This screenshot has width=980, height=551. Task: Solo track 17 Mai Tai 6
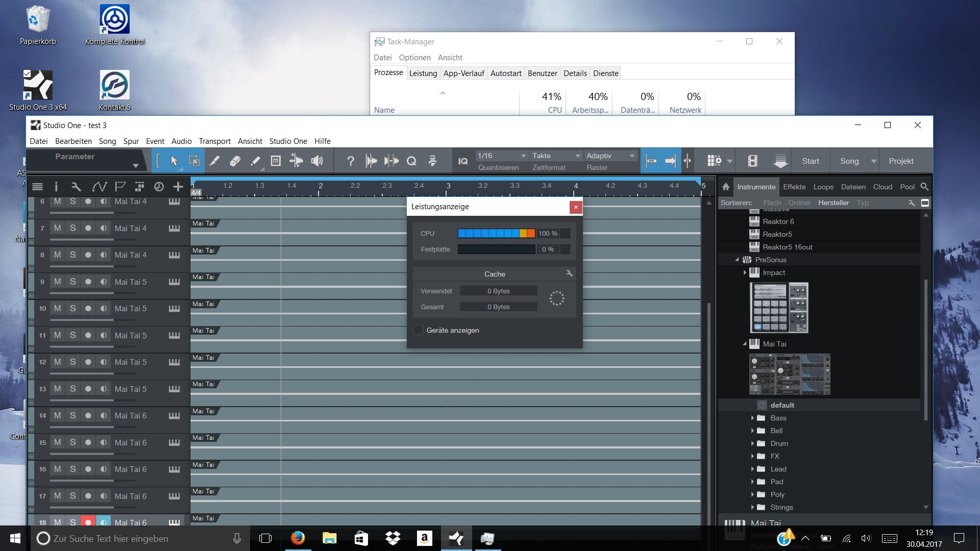(73, 496)
